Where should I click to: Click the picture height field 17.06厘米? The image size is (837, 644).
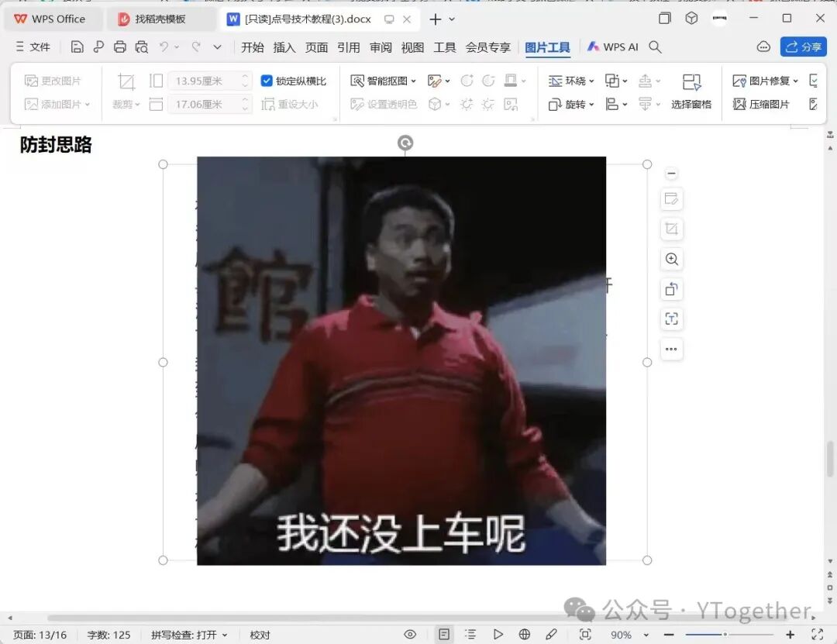[x=208, y=104]
